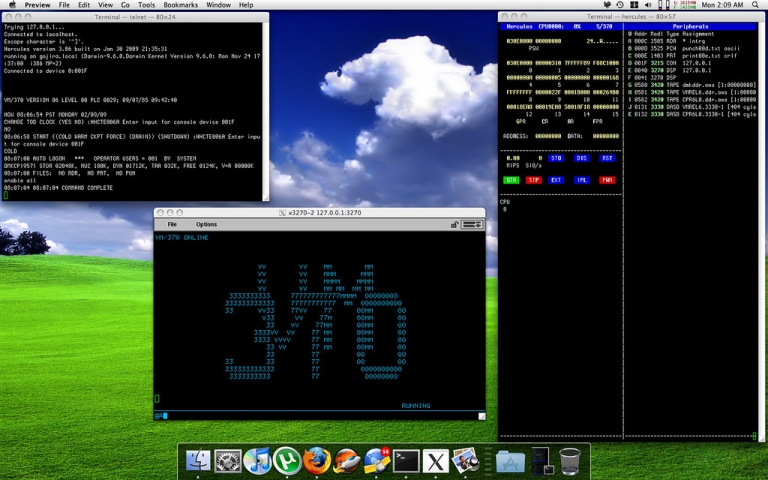
Task: Open the Applications folder stack in the dock
Action: point(510,461)
